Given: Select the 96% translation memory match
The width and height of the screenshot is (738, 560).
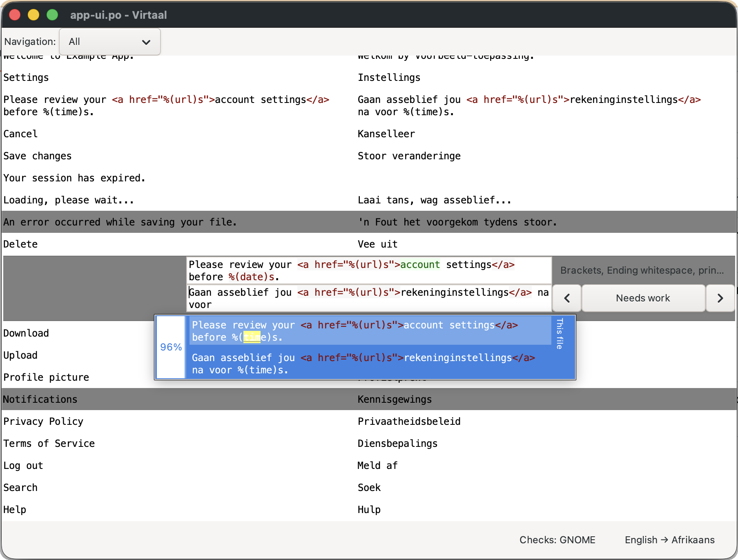Looking at the screenshot, I should point(365,347).
